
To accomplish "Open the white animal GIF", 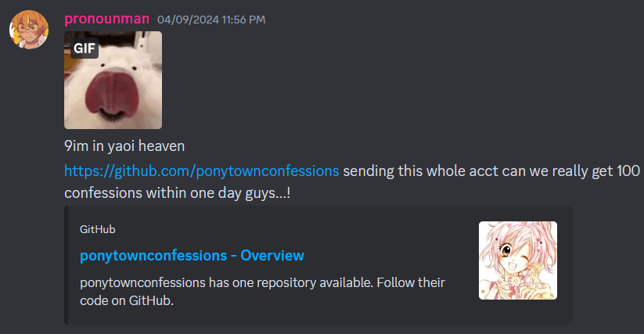I will coord(113,80).
